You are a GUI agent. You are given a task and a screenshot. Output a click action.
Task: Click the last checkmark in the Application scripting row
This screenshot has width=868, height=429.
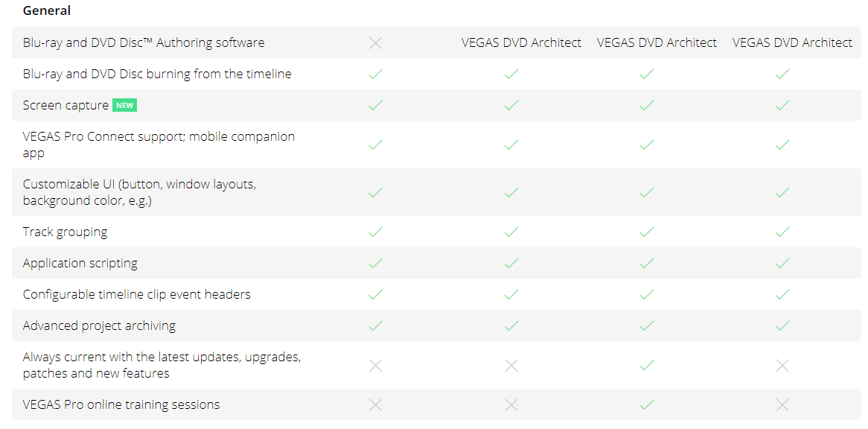pos(782,263)
